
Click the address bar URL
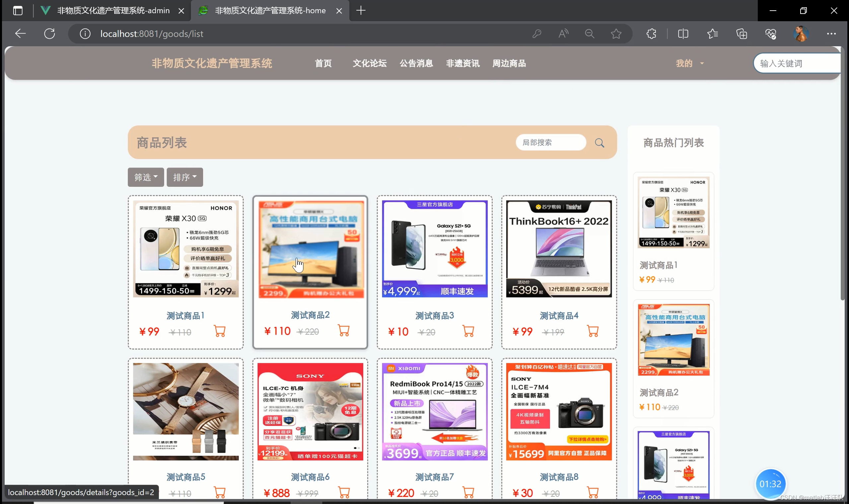point(152,34)
